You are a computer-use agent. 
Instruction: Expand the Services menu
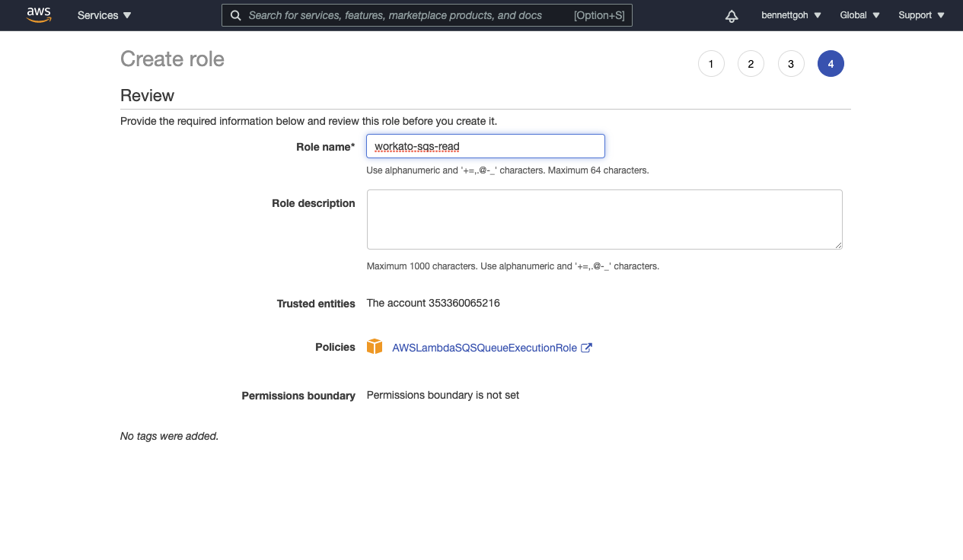tap(104, 15)
